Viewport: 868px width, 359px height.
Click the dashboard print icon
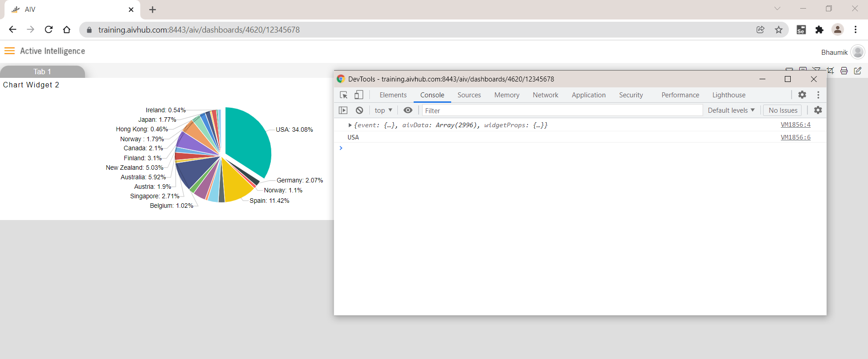coord(844,71)
